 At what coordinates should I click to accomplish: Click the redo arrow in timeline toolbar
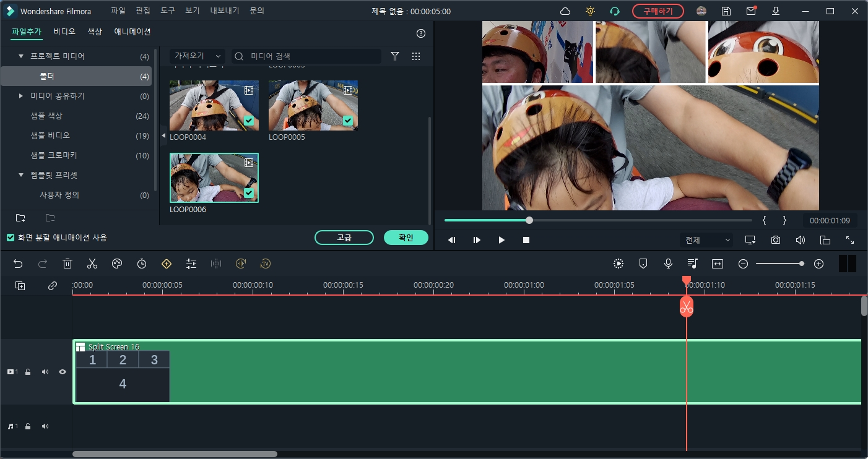click(x=43, y=264)
